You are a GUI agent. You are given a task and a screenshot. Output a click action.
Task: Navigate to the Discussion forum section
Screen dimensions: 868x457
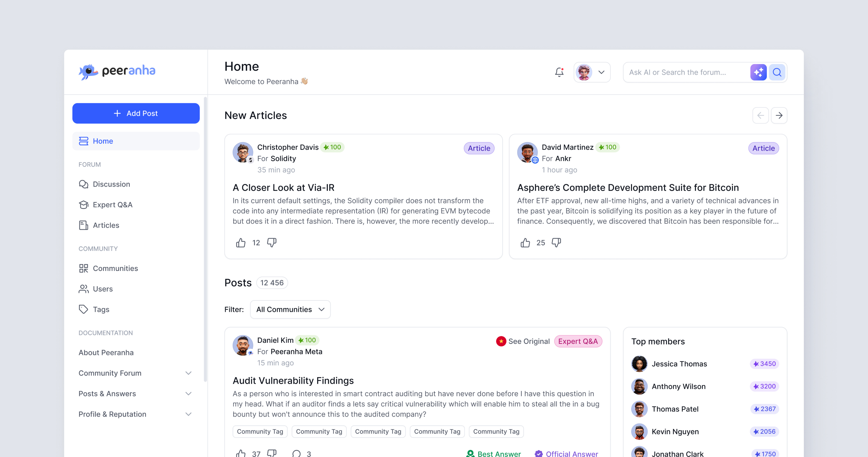tap(111, 184)
